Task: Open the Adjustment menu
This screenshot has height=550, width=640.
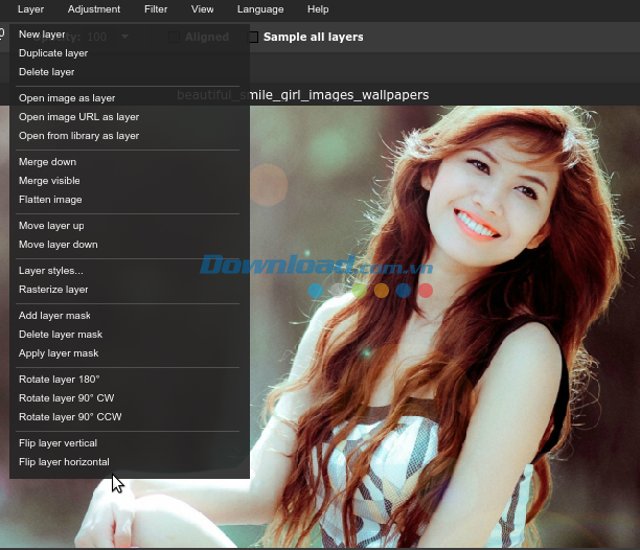Action: (x=94, y=9)
